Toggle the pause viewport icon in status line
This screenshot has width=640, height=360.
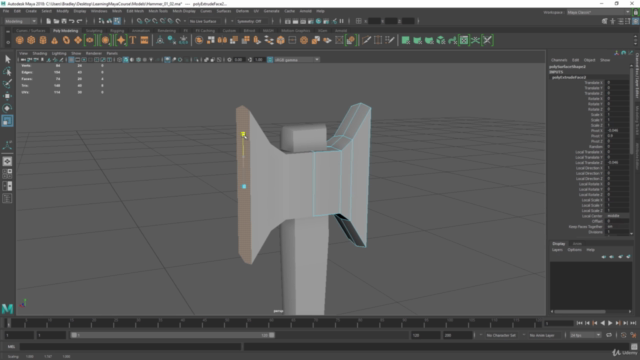(x=342, y=21)
